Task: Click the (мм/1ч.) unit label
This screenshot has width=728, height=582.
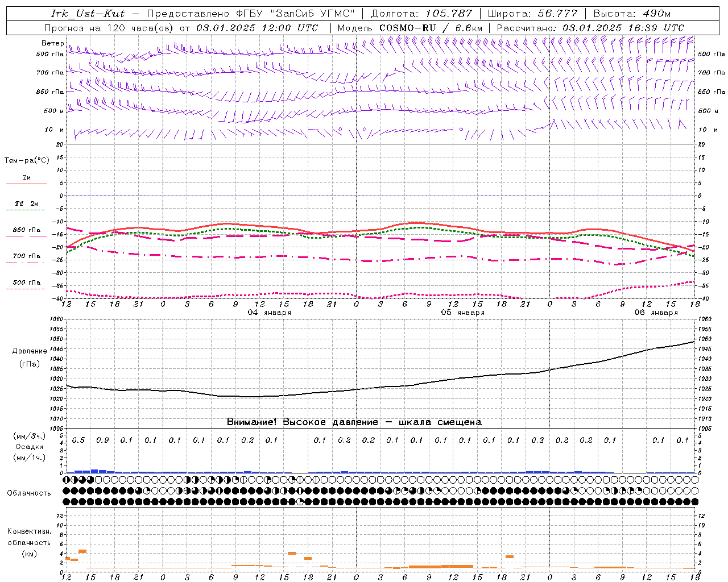Action: [30, 458]
